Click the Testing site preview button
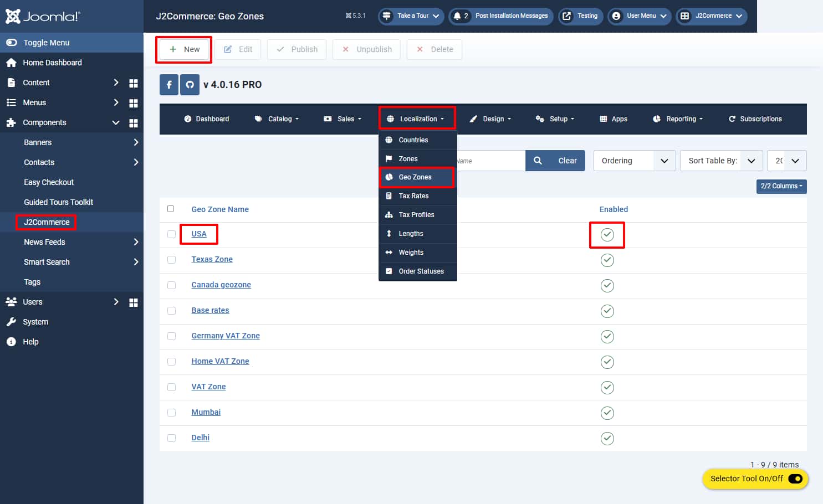This screenshot has width=823, height=504. [x=581, y=16]
